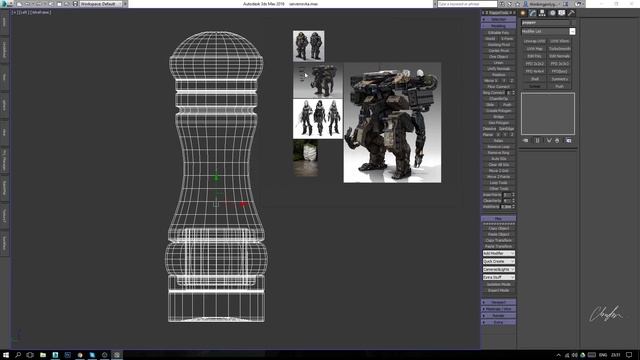This screenshot has width=640, height=360.
Task: Click the Create Polygon tool
Action: pyautogui.click(x=498, y=111)
